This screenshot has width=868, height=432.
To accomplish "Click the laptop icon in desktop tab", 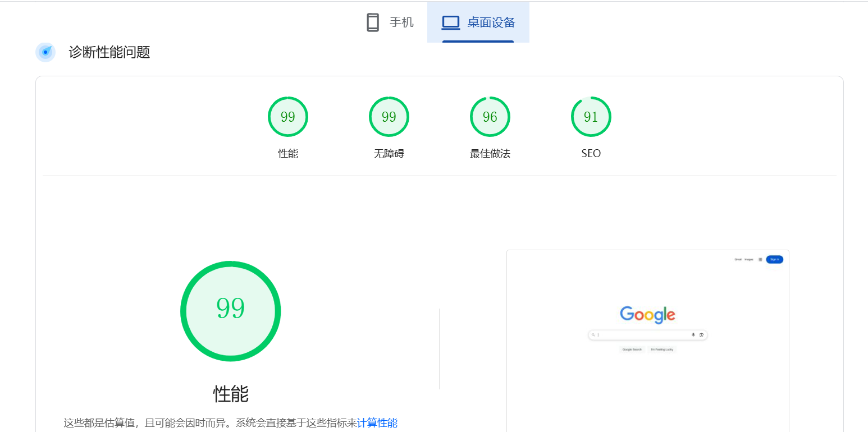I will (x=451, y=22).
